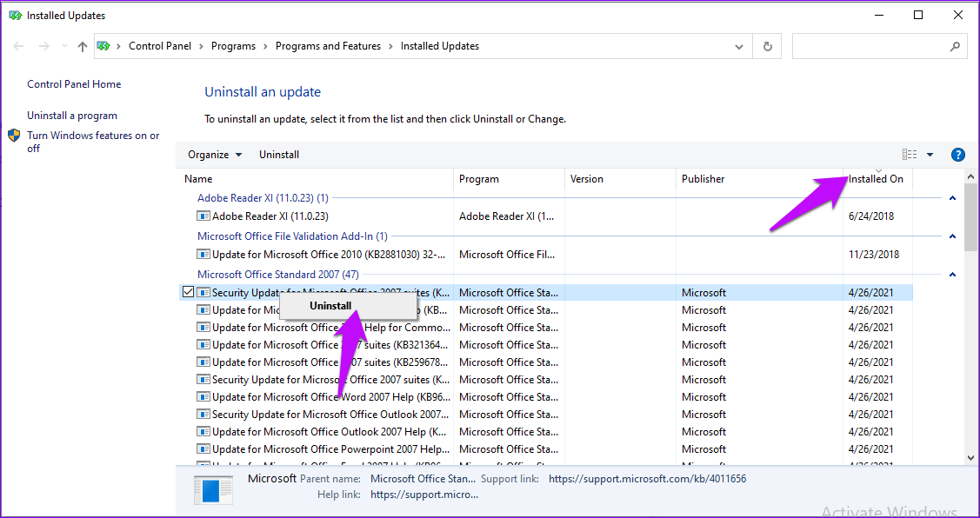Uncheck the selected Security Update row checkbox
This screenshot has width=980, height=518.
(x=188, y=292)
